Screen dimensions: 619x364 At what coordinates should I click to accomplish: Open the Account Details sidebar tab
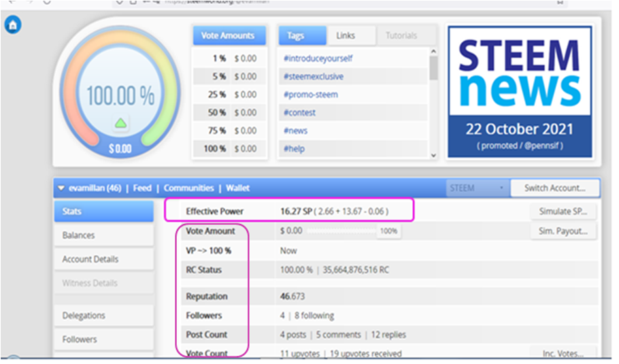coord(104,259)
